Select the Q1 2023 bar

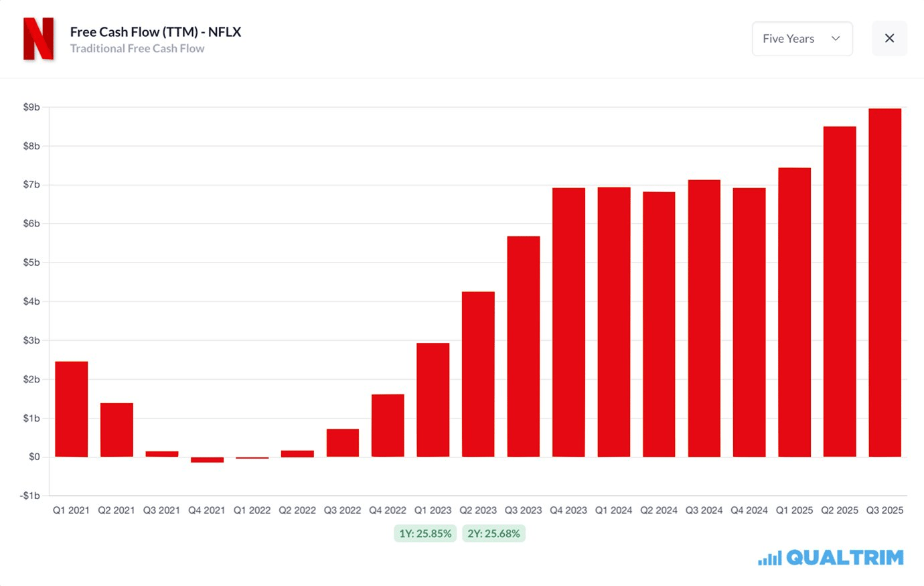[x=433, y=400]
